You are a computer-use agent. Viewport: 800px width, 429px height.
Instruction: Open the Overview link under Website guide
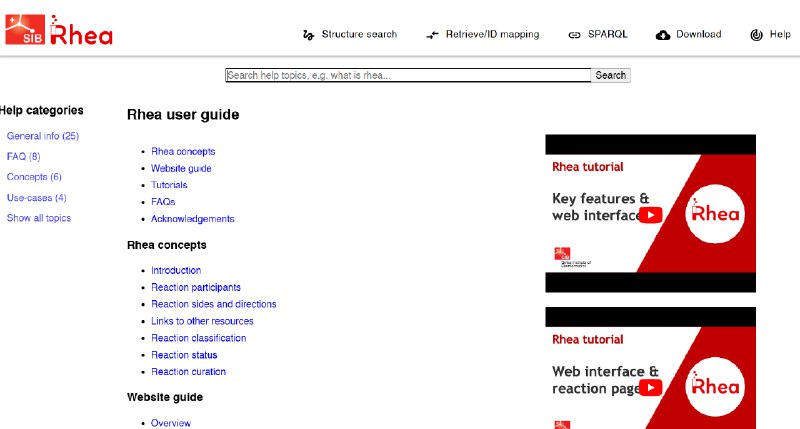pyautogui.click(x=171, y=423)
